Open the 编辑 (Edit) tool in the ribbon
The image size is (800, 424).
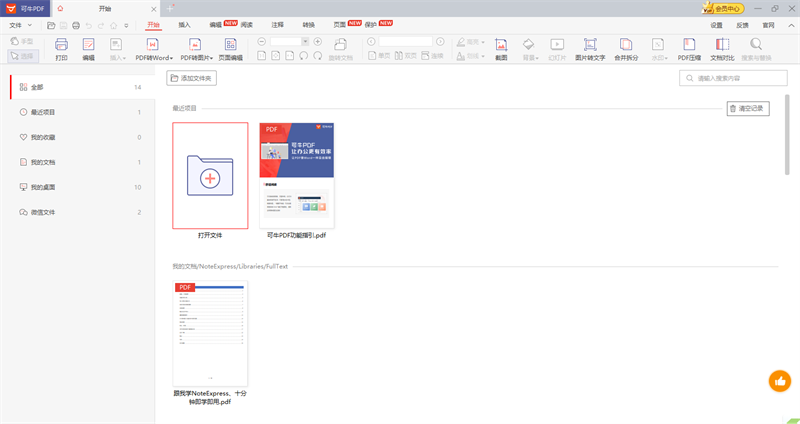pos(88,49)
